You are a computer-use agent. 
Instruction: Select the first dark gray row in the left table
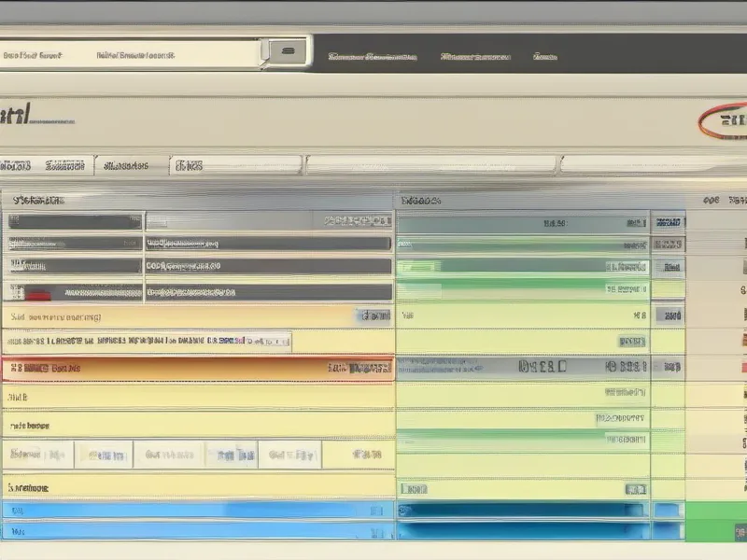(75, 222)
